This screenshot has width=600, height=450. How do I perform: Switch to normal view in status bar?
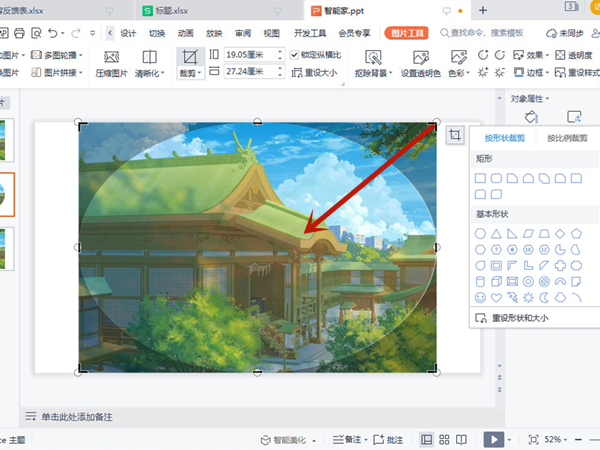click(427, 439)
